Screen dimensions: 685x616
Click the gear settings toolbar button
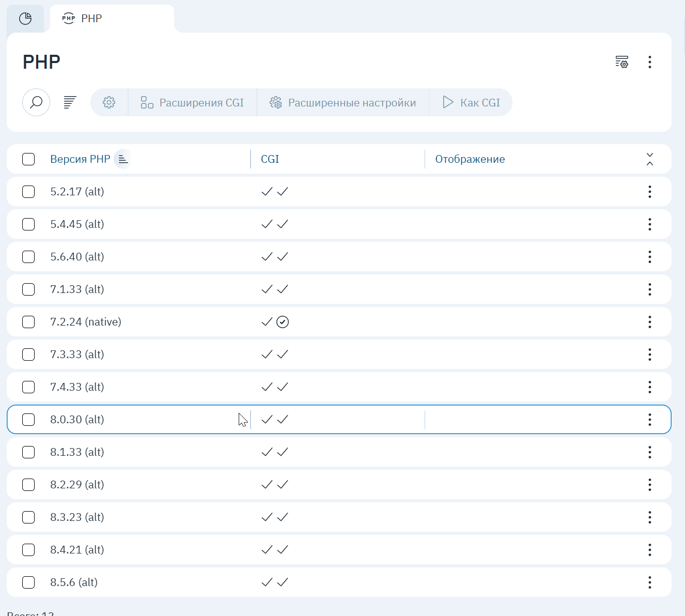click(x=109, y=102)
